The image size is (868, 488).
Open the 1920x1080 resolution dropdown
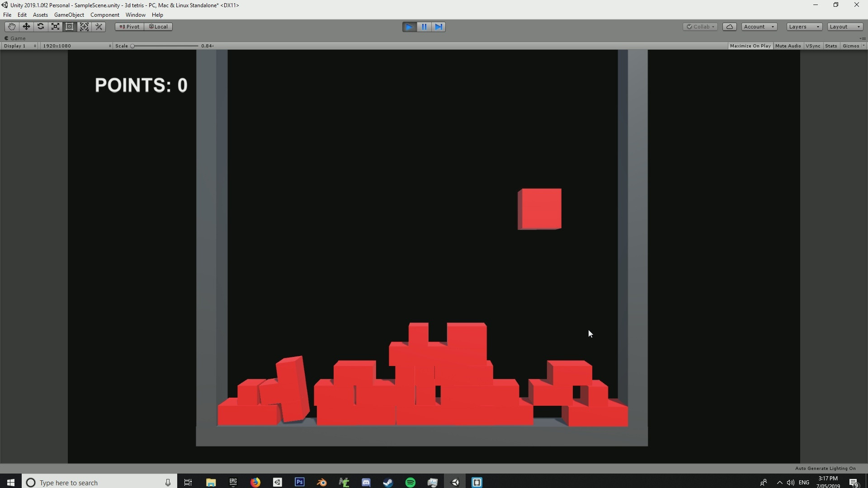coord(76,46)
